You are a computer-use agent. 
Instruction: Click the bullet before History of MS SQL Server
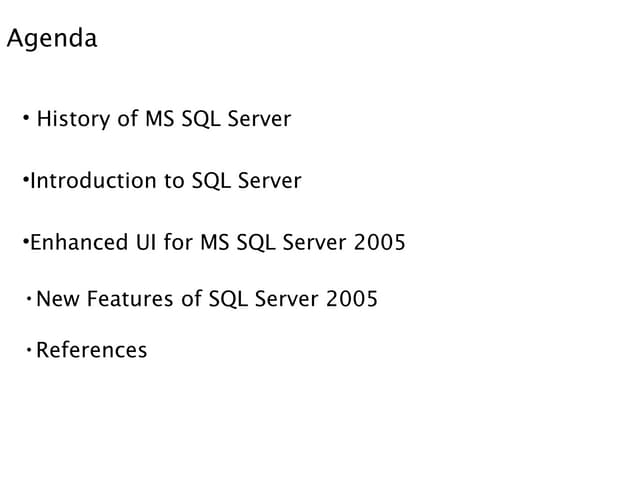coord(25,121)
